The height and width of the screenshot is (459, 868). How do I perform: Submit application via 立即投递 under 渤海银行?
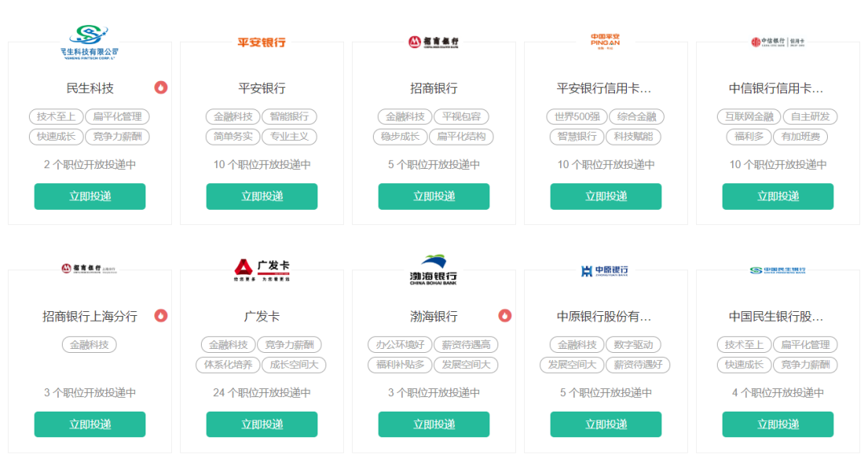(434, 424)
